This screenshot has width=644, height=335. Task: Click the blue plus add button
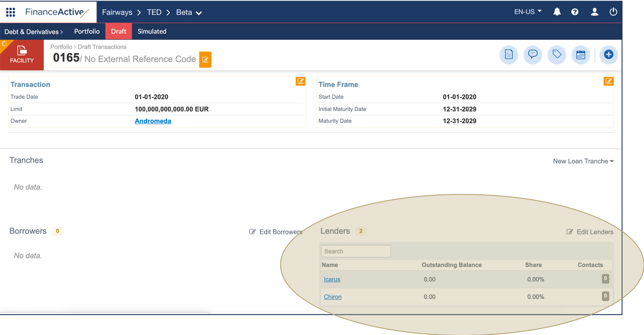point(608,55)
